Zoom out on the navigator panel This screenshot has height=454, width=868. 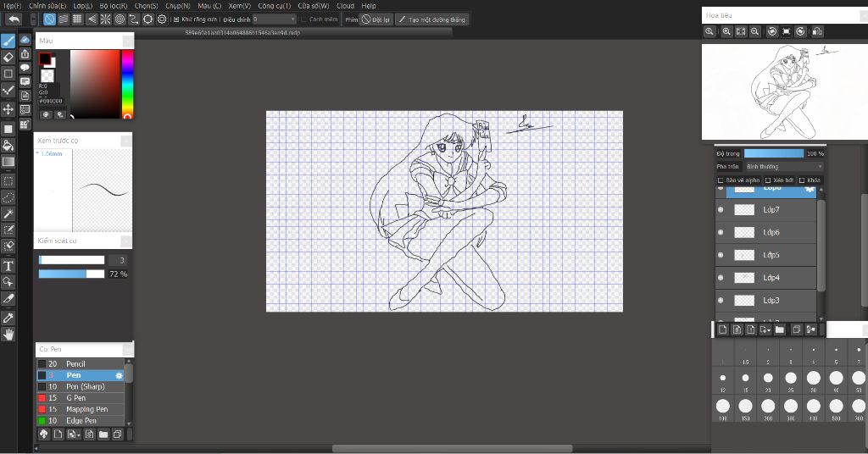[754, 31]
